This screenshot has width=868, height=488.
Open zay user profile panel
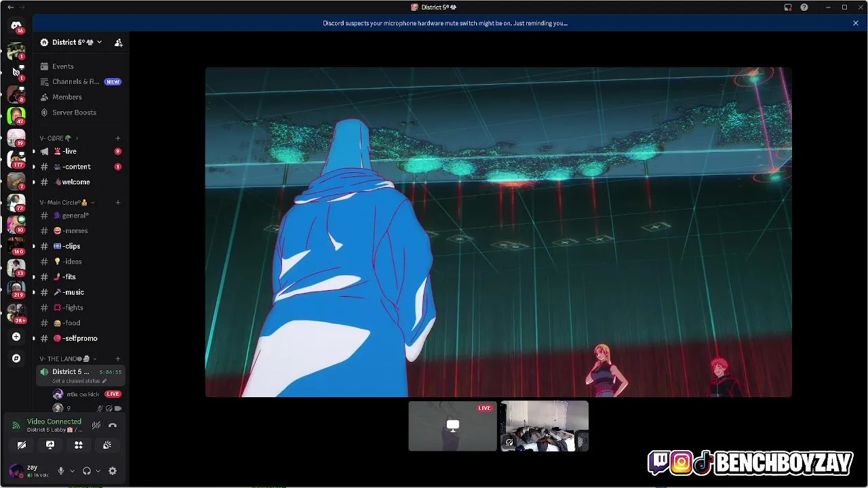[x=31, y=471]
